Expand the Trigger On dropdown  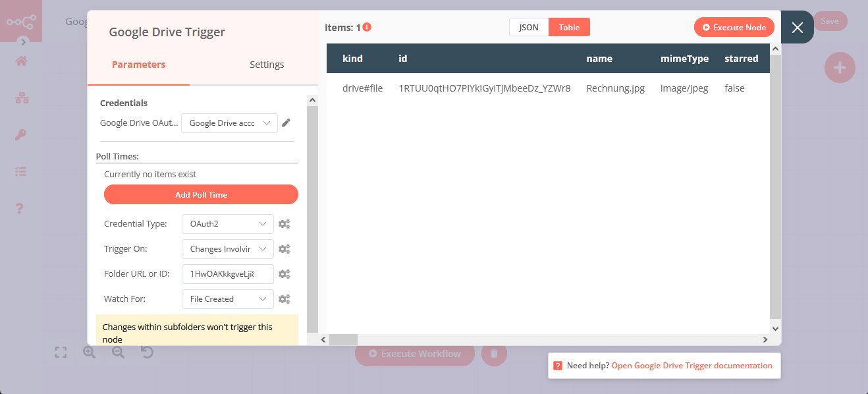pyautogui.click(x=227, y=249)
